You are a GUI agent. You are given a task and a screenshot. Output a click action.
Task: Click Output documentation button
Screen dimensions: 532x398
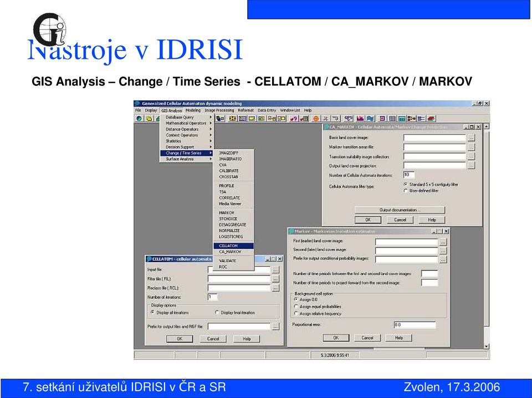pos(400,210)
